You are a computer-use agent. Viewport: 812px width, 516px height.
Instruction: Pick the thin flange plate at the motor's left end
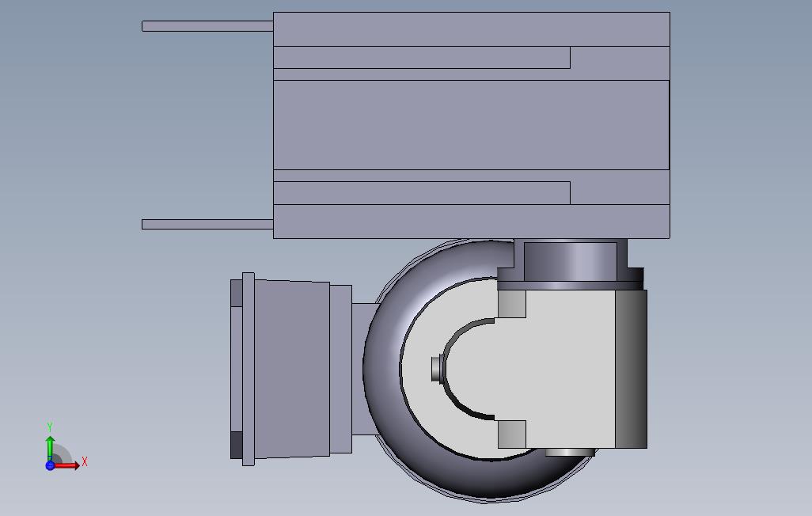pos(248,369)
